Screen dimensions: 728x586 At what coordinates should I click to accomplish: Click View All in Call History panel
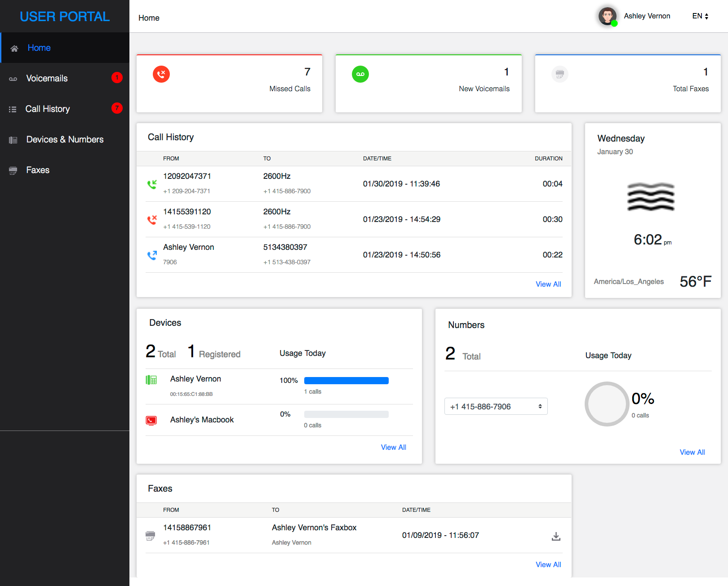[x=548, y=284]
